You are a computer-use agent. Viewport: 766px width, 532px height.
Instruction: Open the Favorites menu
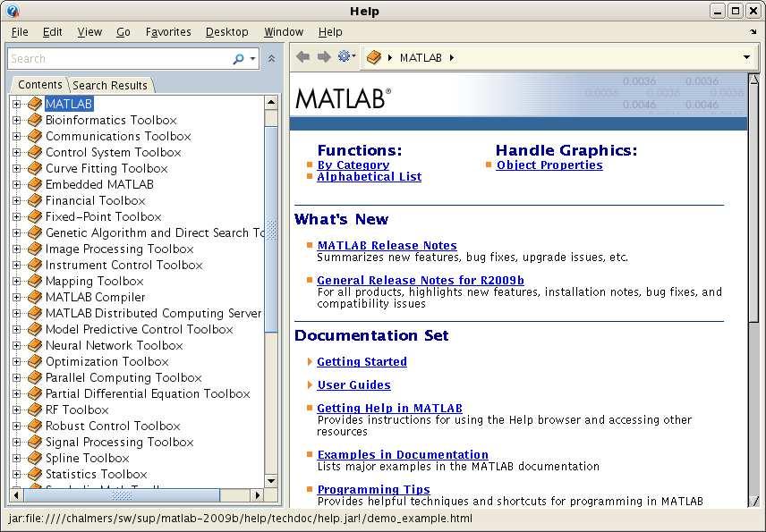[168, 32]
